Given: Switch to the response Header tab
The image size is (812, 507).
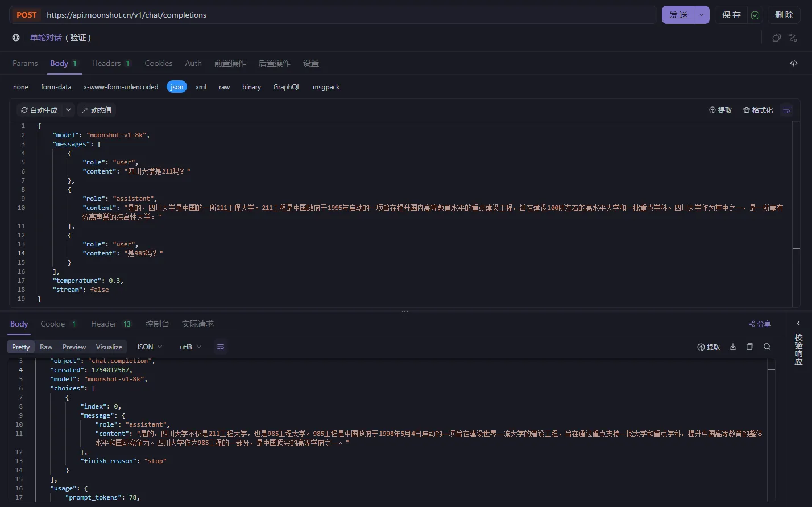Looking at the screenshot, I should point(111,324).
